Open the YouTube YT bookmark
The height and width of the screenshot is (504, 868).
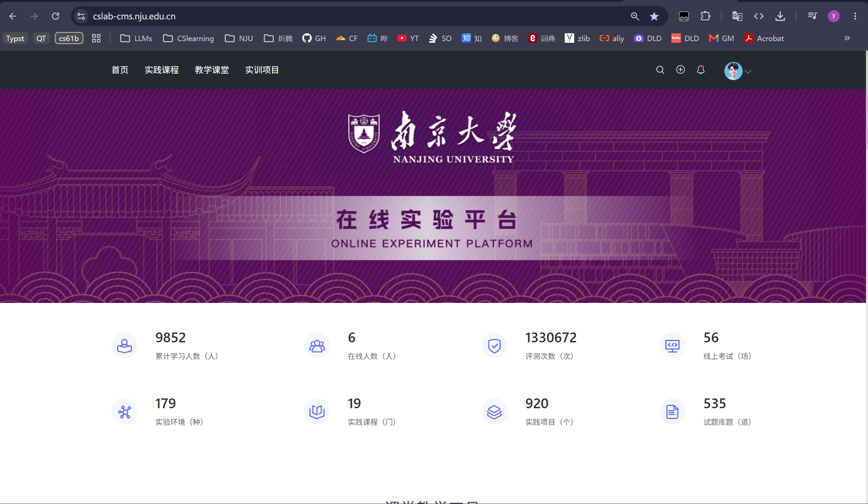coord(408,38)
